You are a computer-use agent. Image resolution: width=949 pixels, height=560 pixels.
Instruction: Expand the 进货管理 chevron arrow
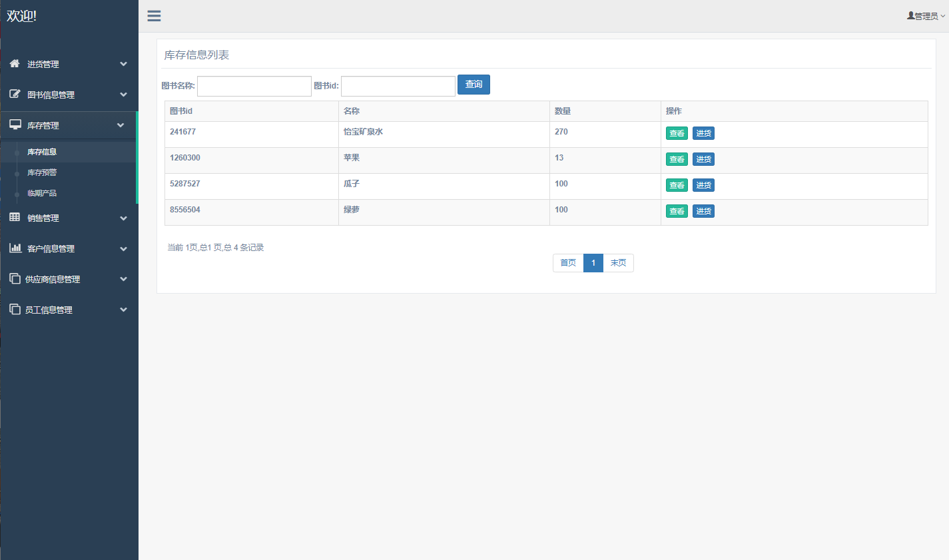pyautogui.click(x=123, y=64)
